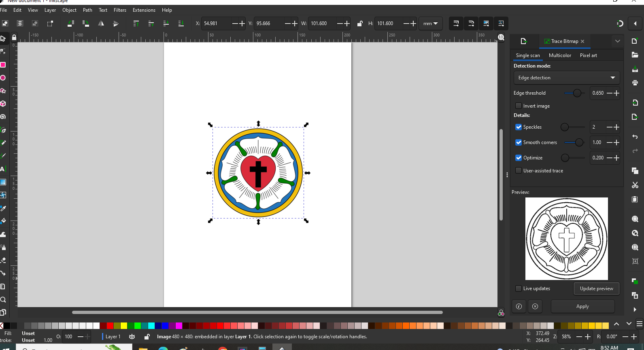Expand the dock panel chevron menu
Screen dimensions: 644x350
click(x=617, y=41)
